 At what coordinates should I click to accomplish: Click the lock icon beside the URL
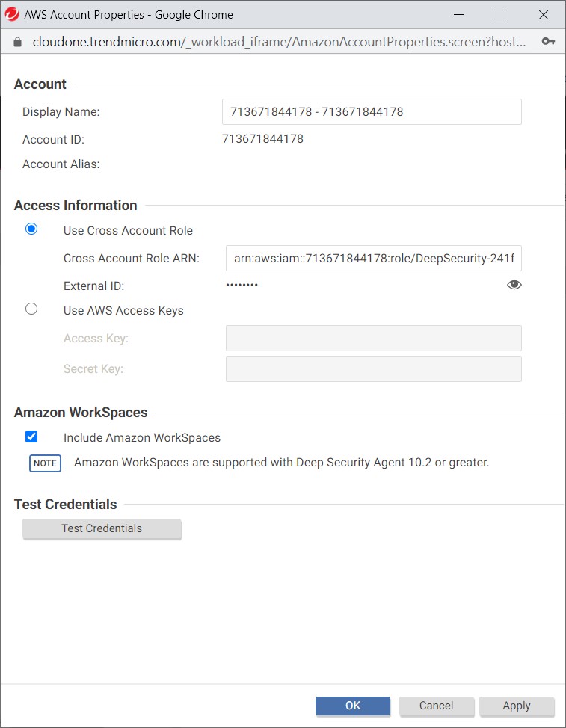18,42
